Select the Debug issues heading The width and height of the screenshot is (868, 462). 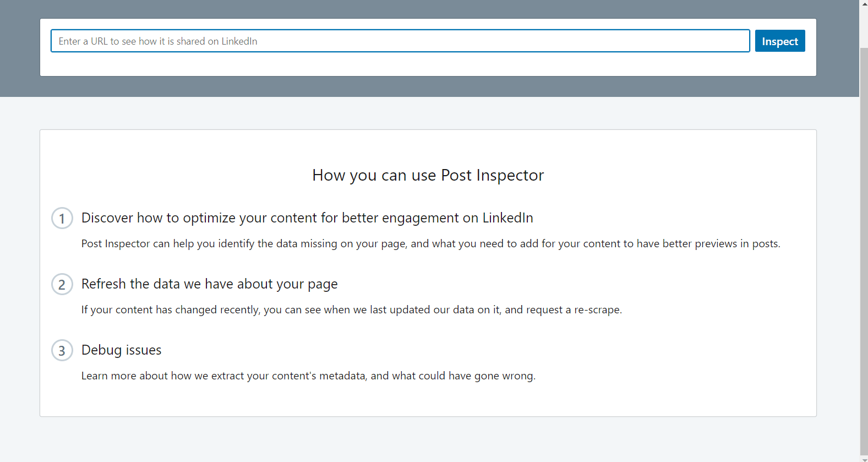tap(121, 350)
